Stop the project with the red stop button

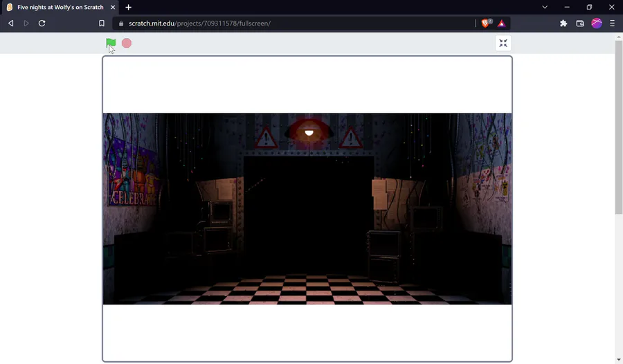[x=127, y=43]
